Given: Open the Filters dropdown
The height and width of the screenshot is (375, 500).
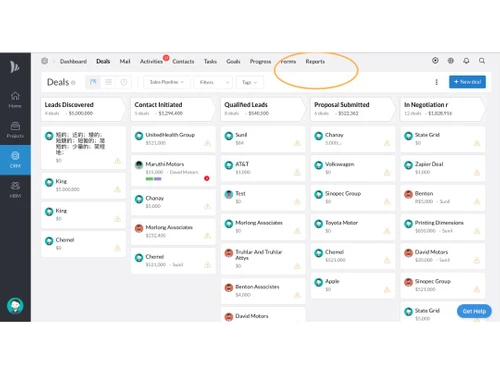Looking at the screenshot, I should [x=213, y=82].
